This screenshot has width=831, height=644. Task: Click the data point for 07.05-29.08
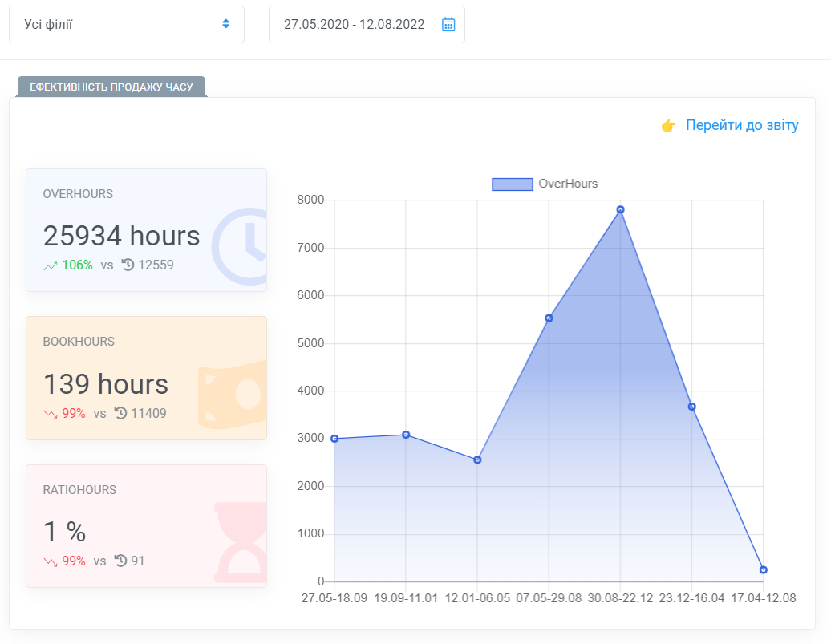pyautogui.click(x=549, y=318)
